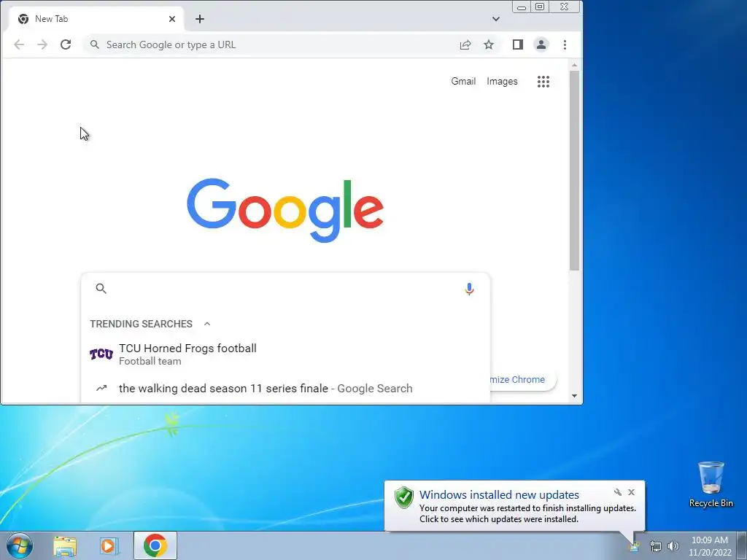Select the walking dead season 11 suggestion
This screenshot has width=747, height=560.
point(285,389)
